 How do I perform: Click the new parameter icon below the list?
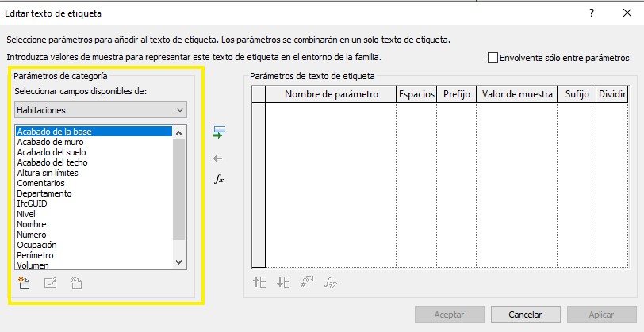coord(24,284)
